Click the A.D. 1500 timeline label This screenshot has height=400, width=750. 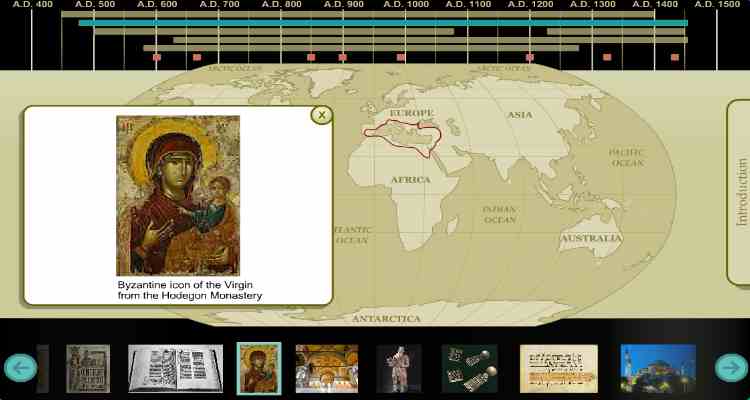click(717, 4)
